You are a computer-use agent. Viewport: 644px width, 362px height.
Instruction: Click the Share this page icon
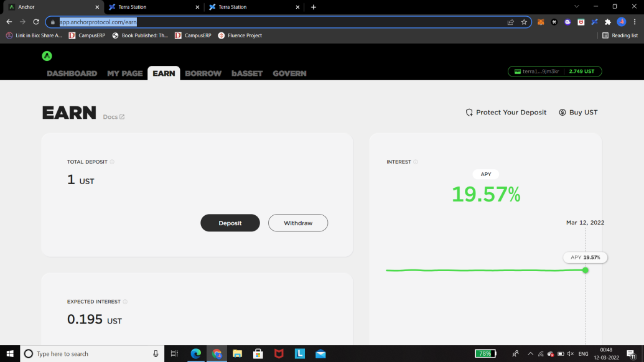coord(510,22)
